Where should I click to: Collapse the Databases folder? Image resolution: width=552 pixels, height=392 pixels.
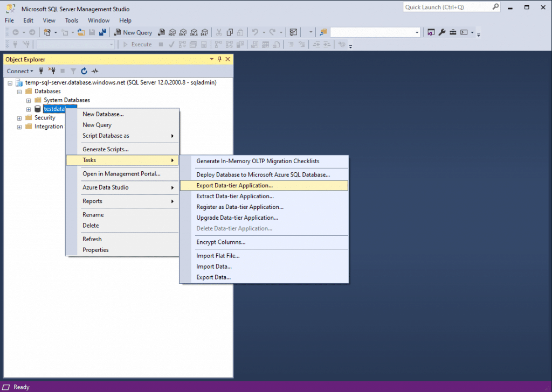19,92
